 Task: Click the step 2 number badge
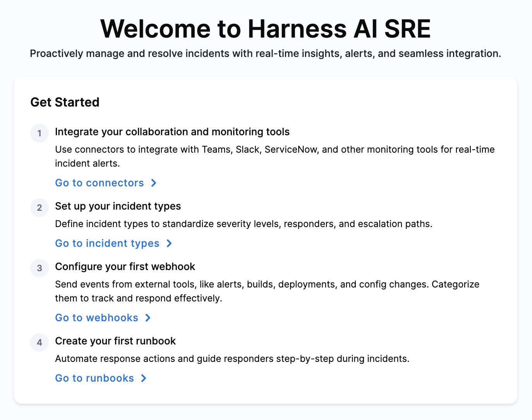(x=39, y=208)
